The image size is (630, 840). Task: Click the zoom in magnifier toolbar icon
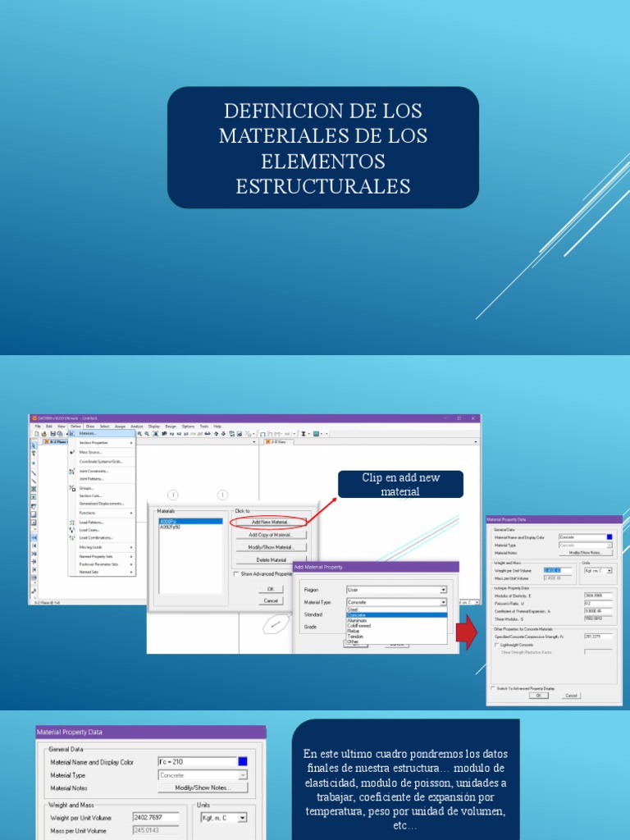(139, 434)
